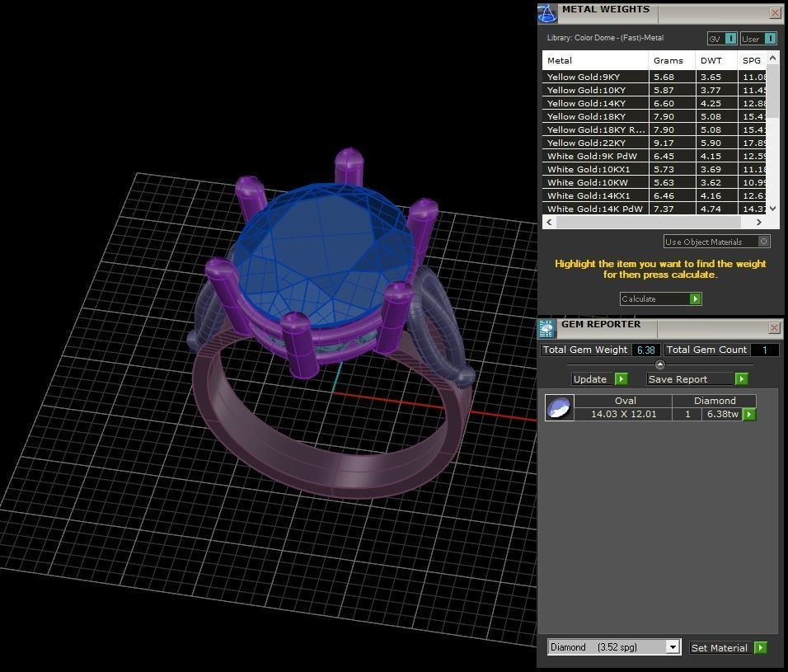Click the Total Gem Count value

coord(764,350)
